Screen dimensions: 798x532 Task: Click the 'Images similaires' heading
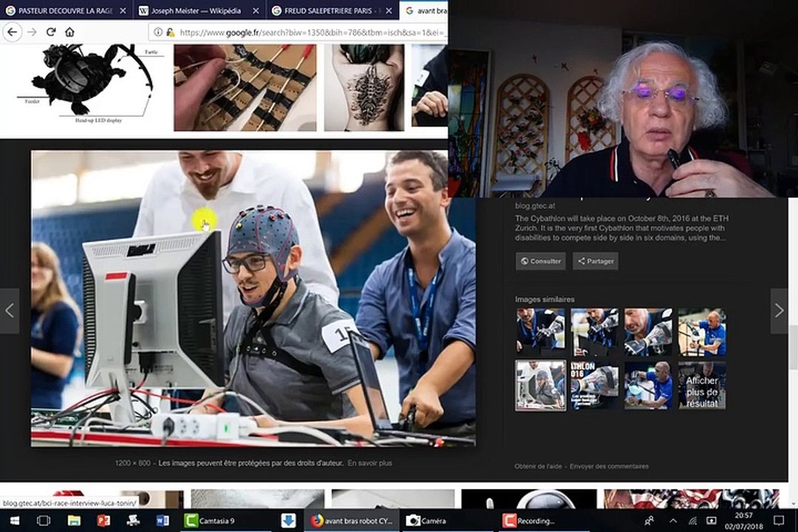(545, 299)
